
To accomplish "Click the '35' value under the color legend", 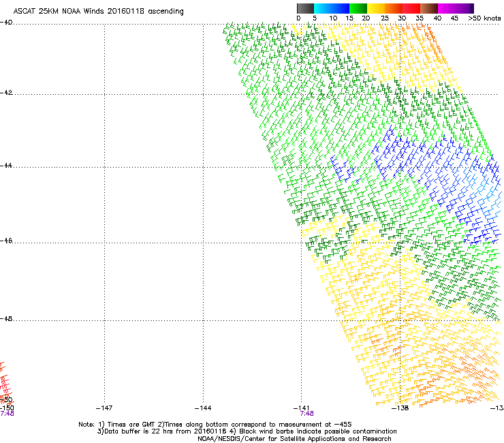I will point(420,18).
